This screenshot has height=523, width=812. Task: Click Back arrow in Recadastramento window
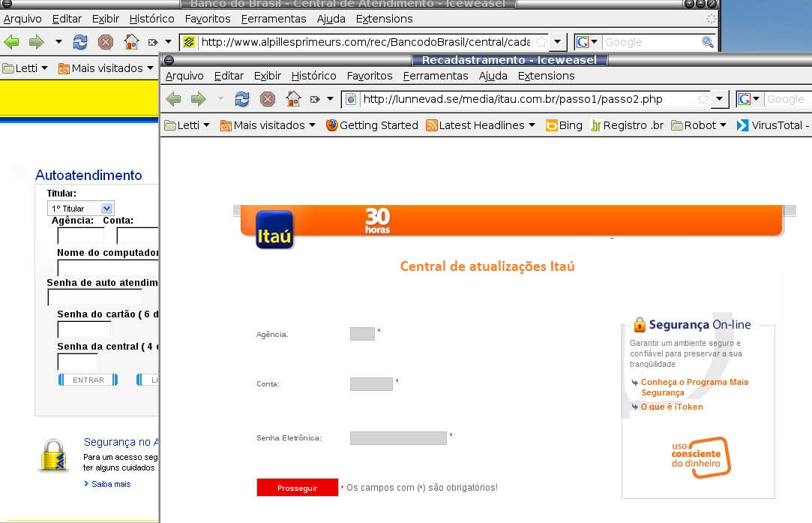tap(173, 98)
